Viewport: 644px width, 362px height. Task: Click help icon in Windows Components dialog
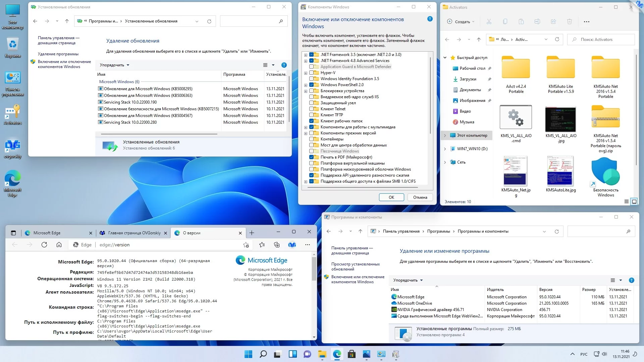430,19
